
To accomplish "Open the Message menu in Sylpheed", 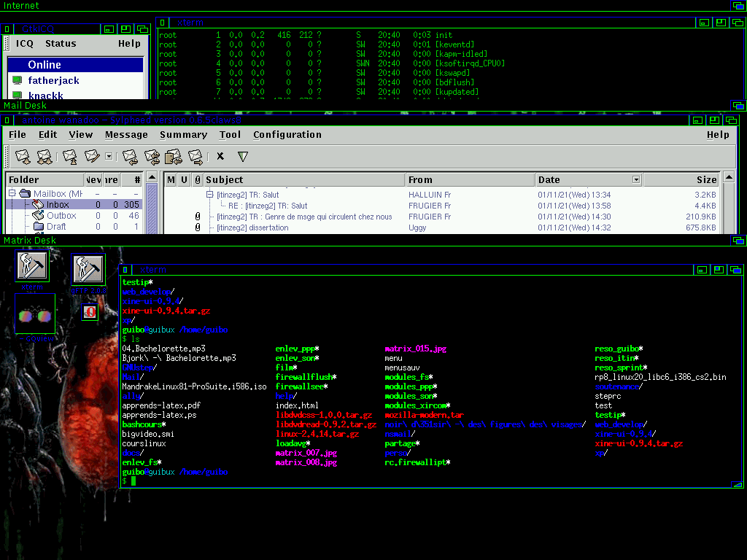I will click(126, 135).
